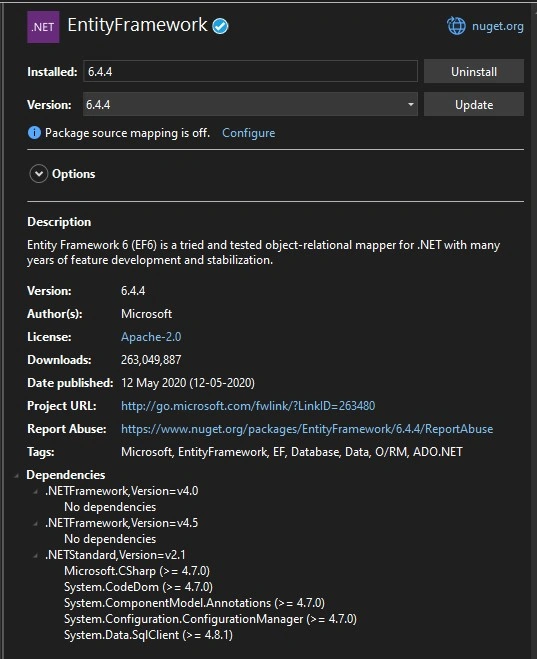Viewport: 537px width, 659px height.
Task: Click the 'Package source mapping is off.' message
Action: pos(127,133)
